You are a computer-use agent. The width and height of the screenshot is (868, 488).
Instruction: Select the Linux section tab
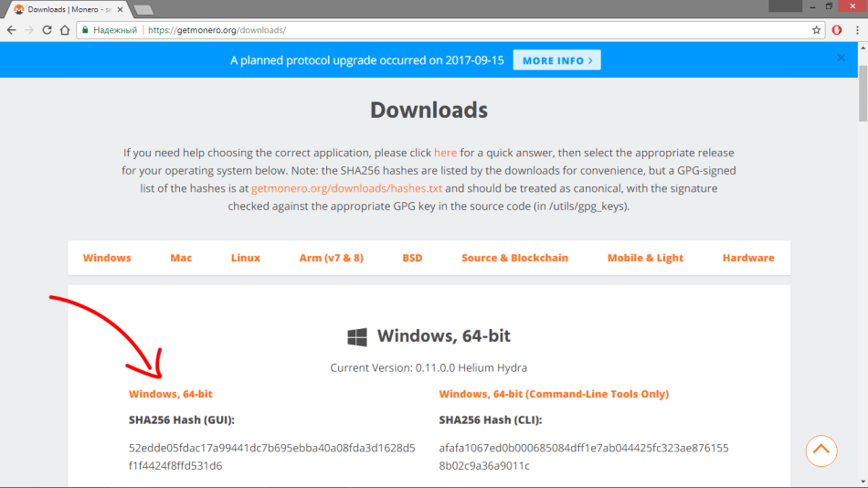coord(245,258)
